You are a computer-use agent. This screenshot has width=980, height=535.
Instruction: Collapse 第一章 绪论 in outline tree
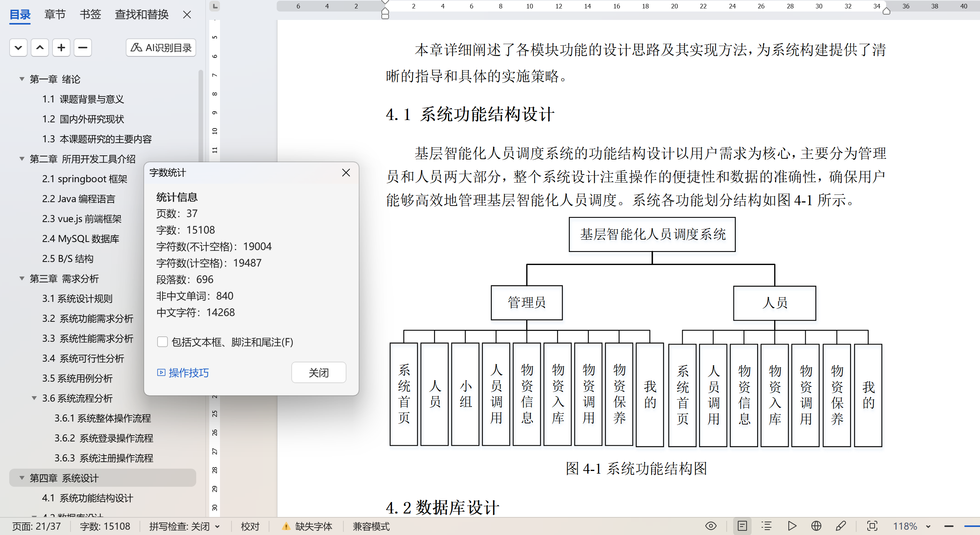(22, 79)
